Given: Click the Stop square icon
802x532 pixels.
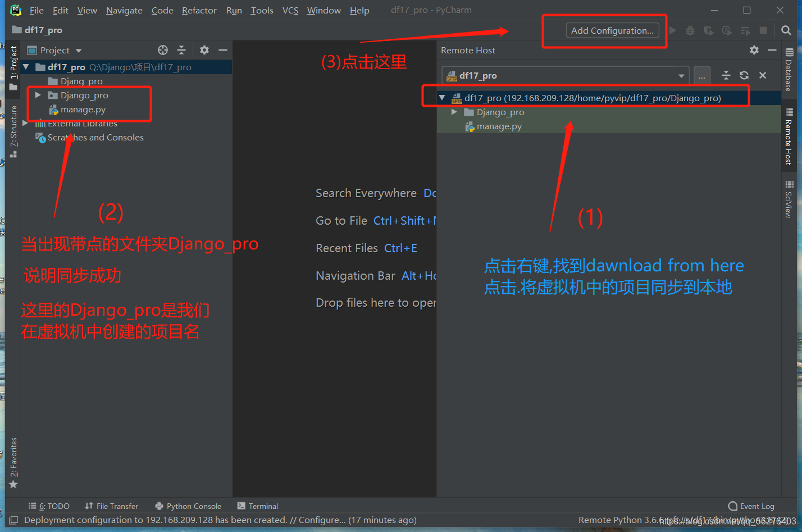Looking at the screenshot, I should coord(763,30).
